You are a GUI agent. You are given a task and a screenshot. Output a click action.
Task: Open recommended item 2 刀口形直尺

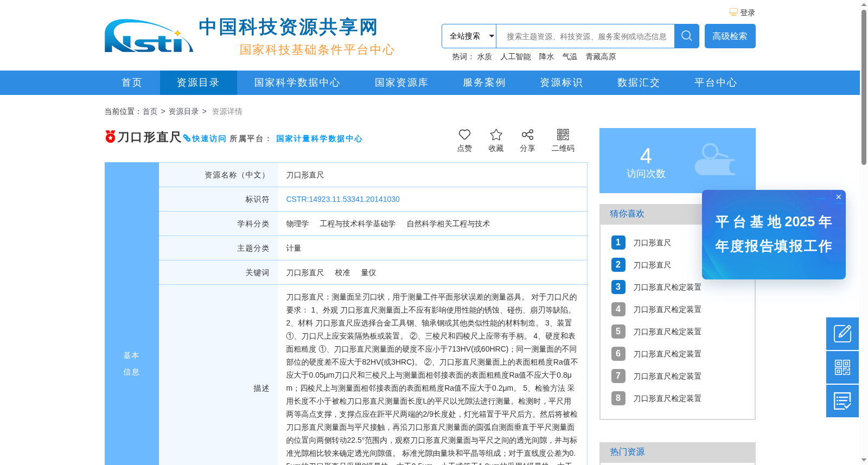(x=652, y=265)
